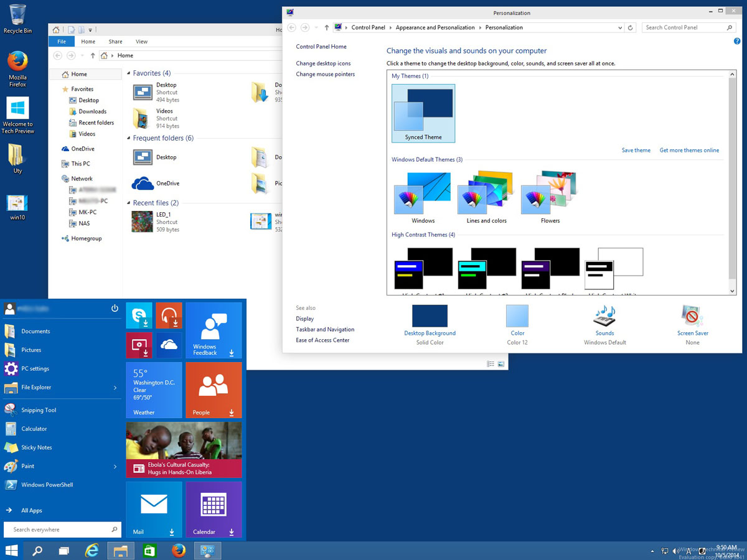Image resolution: width=747 pixels, height=560 pixels.
Task: Open Windows PowerShell from the Start menu
Action: pyautogui.click(x=61, y=485)
